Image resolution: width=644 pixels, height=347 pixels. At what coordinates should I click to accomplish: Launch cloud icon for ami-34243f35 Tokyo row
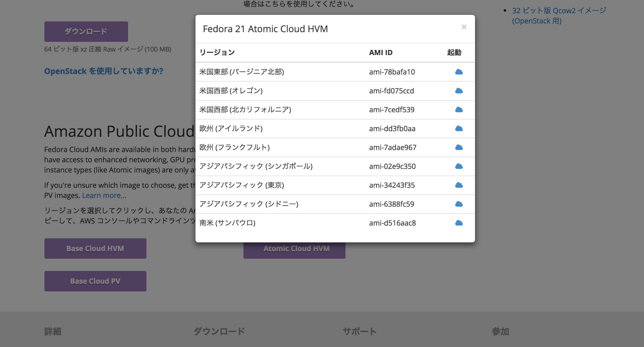(459, 185)
